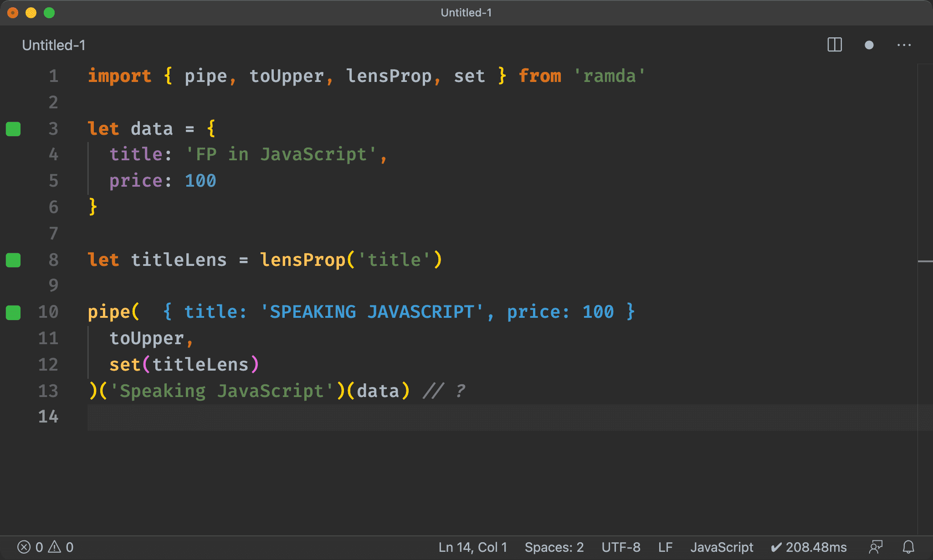Click line number 13 in gutter

pyautogui.click(x=48, y=391)
